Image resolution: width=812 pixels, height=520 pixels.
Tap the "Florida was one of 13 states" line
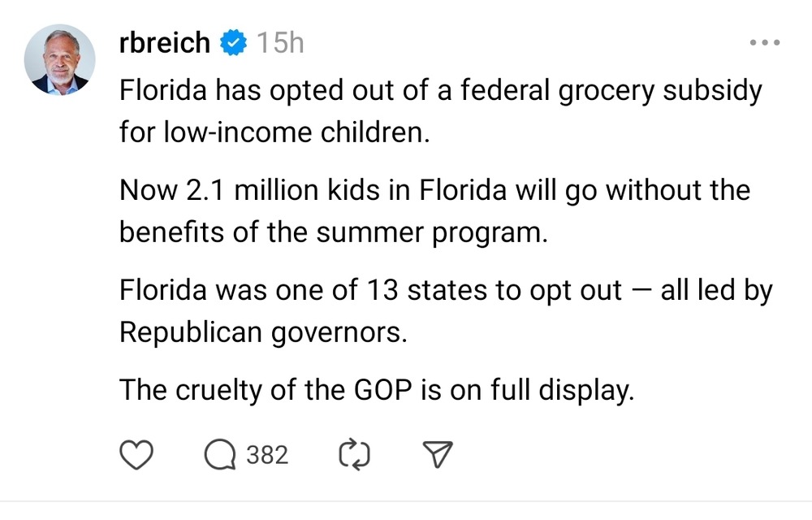tap(446, 290)
